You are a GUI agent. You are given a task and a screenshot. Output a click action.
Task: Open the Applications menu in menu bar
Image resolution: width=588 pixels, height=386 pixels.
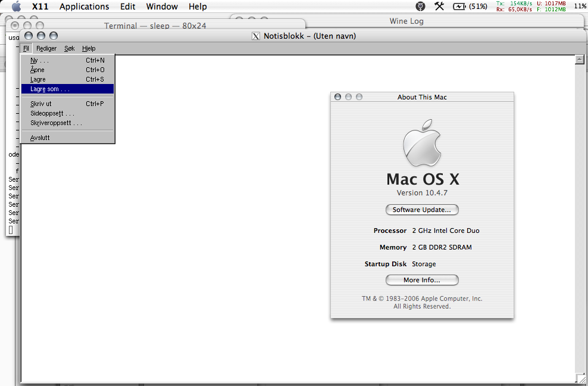[84, 7]
